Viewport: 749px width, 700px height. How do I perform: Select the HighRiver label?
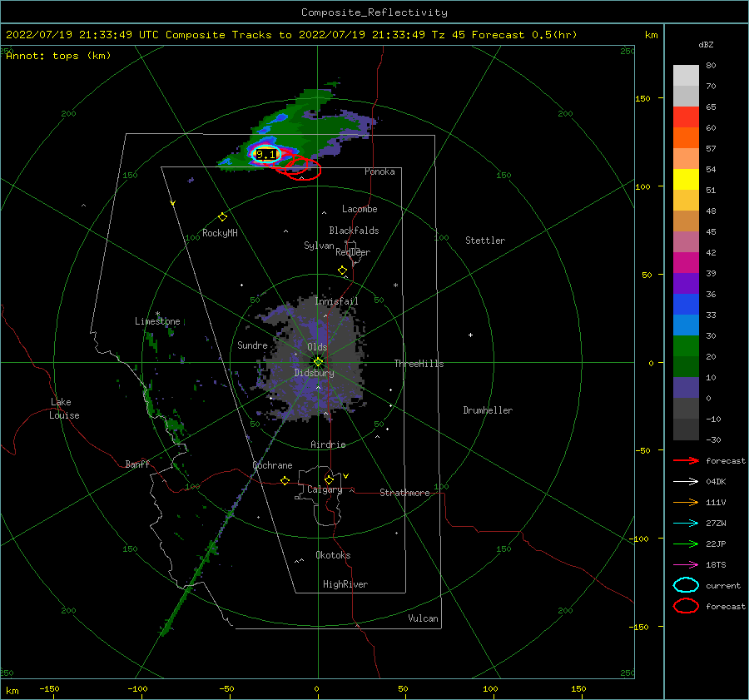(x=345, y=584)
